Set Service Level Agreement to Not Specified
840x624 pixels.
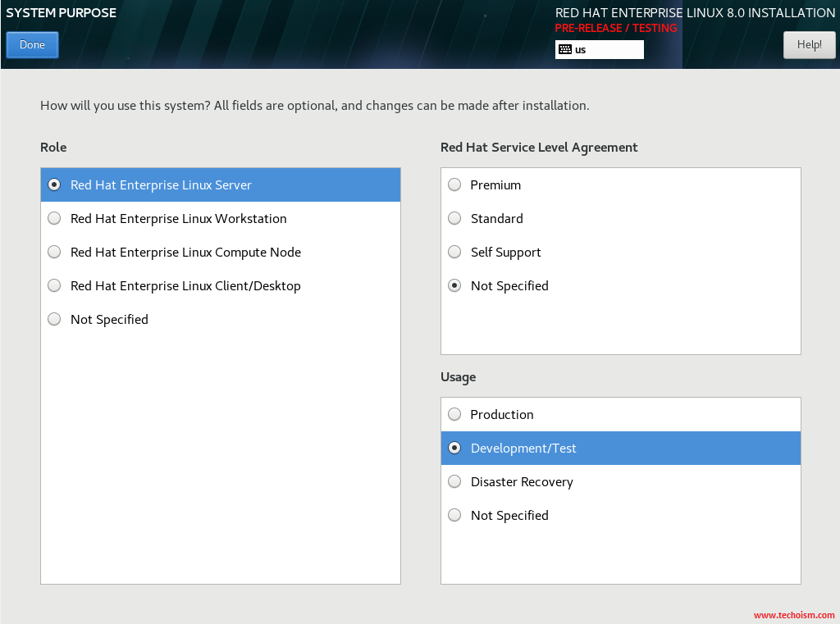(621, 286)
